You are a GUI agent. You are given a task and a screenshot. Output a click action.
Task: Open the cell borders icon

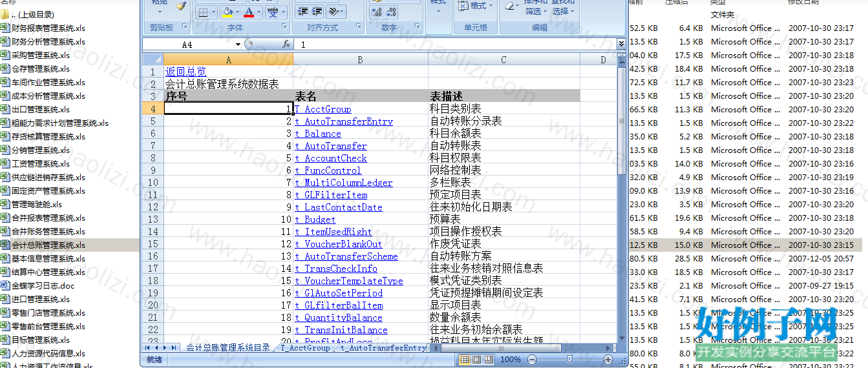(203, 12)
